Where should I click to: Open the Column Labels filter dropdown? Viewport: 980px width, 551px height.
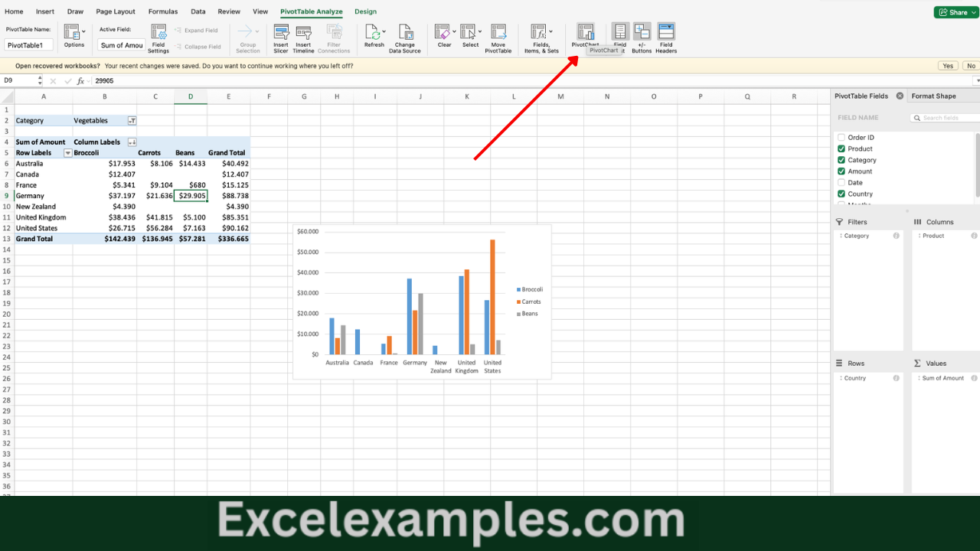click(132, 142)
